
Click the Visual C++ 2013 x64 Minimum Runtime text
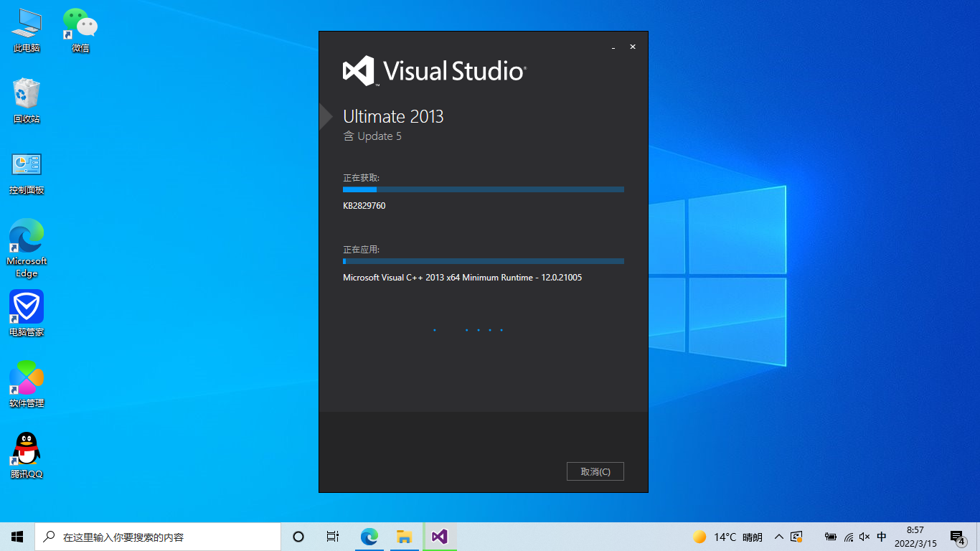(x=462, y=278)
